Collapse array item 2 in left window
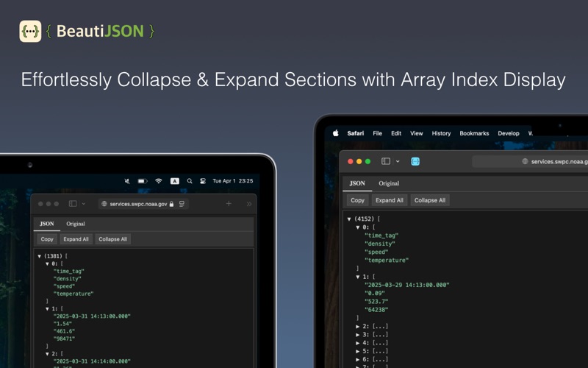The width and height of the screenshot is (588, 368). [x=47, y=354]
